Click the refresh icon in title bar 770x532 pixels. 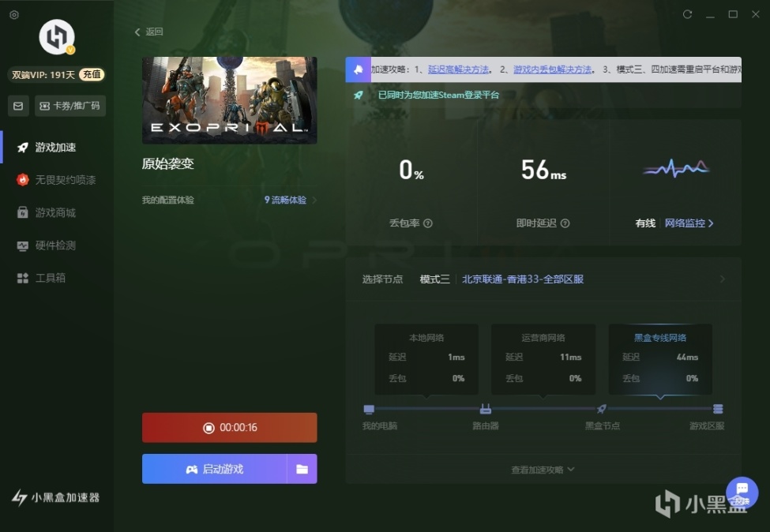(688, 14)
